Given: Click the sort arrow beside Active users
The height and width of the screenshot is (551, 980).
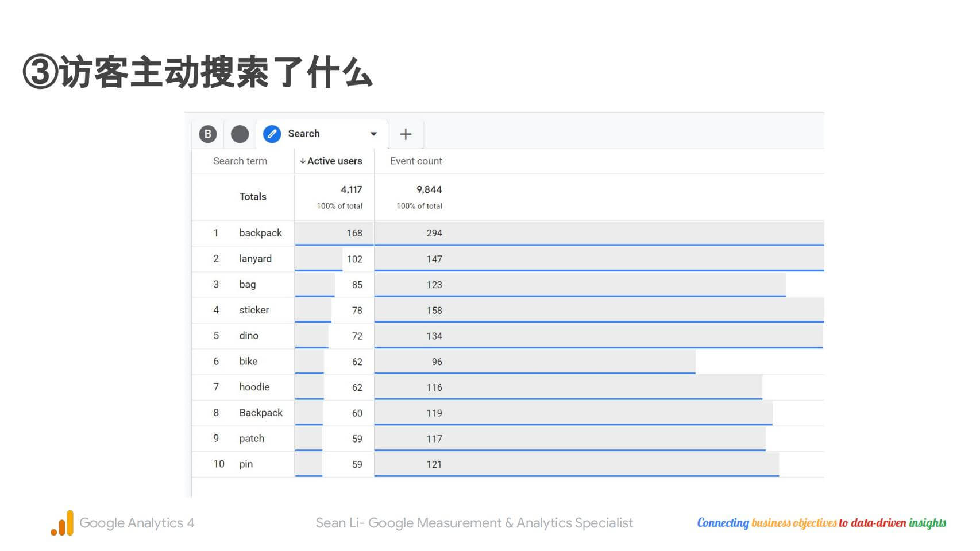Looking at the screenshot, I should tap(302, 161).
